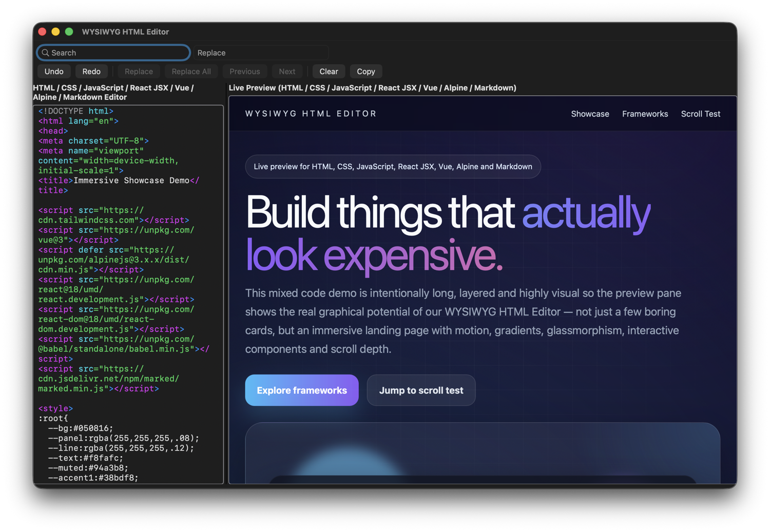Click the Explore frameworks button
The height and width of the screenshot is (532, 770).
(x=301, y=390)
